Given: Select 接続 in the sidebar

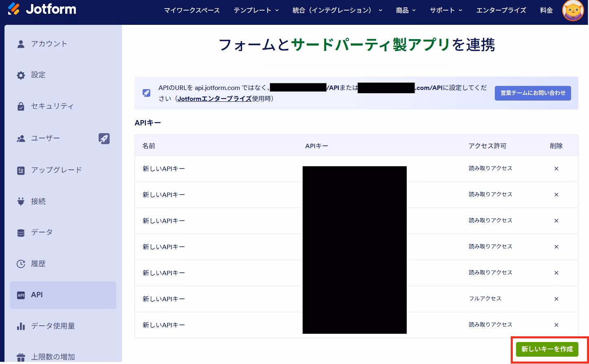Looking at the screenshot, I should 63,202.
